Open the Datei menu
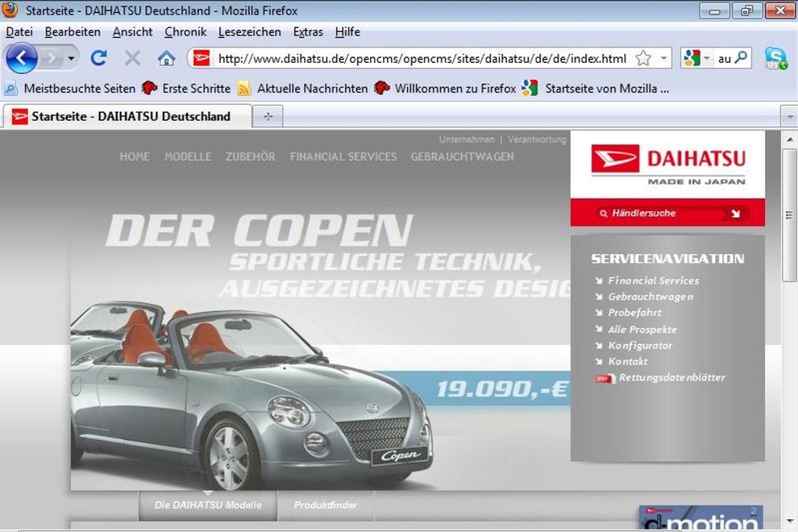The width and height of the screenshot is (798, 532). click(x=19, y=31)
